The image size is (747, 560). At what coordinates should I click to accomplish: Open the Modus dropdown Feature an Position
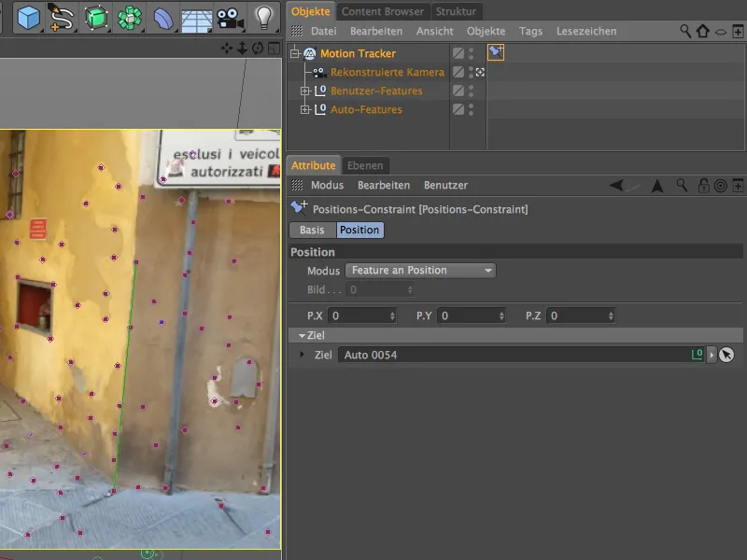tap(420, 271)
